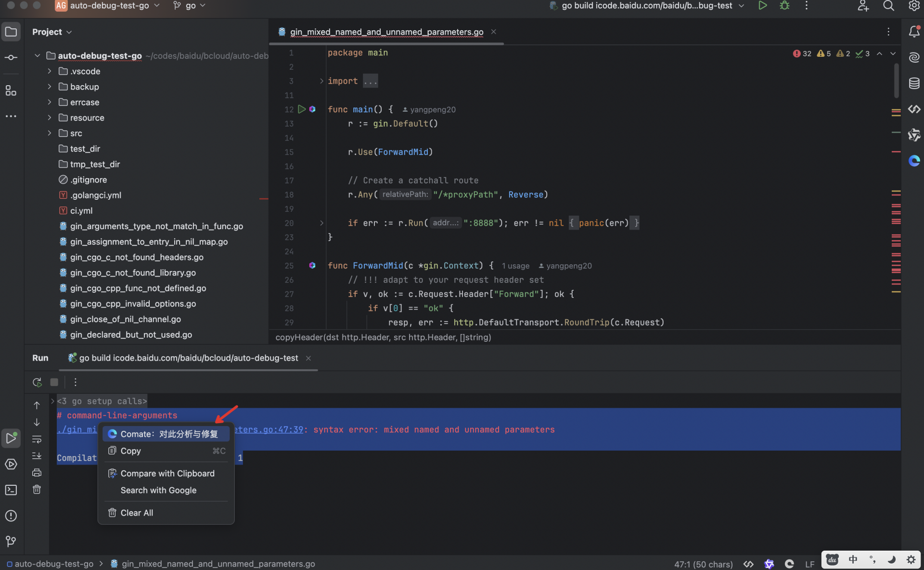Click the 47:1 caret position in status bar
The width and height of the screenshot is (924, 570).
click(703, 564)
